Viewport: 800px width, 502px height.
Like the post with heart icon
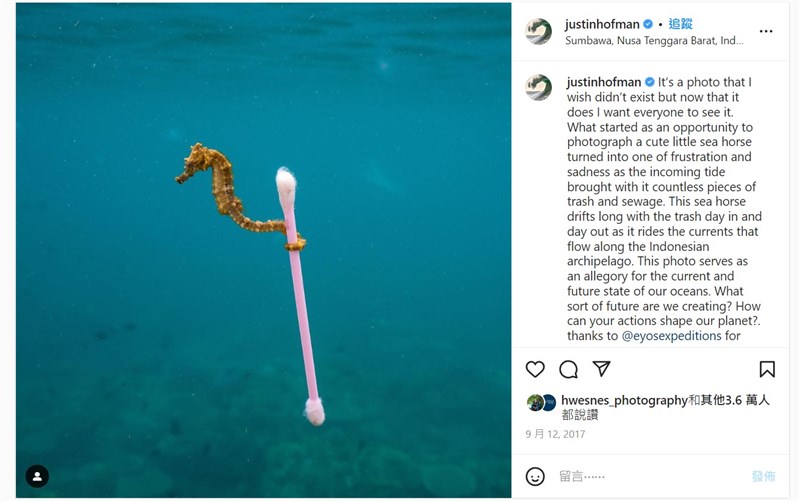pos(535,369)
